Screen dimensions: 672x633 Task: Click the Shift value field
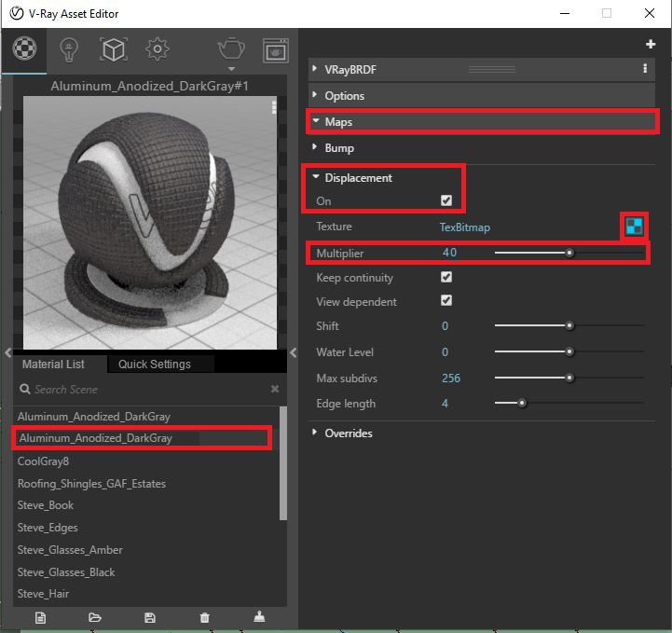click(445, 326)
